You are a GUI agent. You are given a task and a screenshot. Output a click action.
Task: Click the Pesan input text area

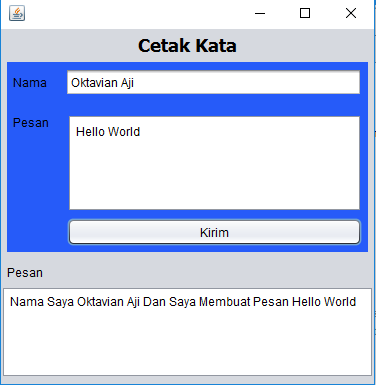click(214, 163)
